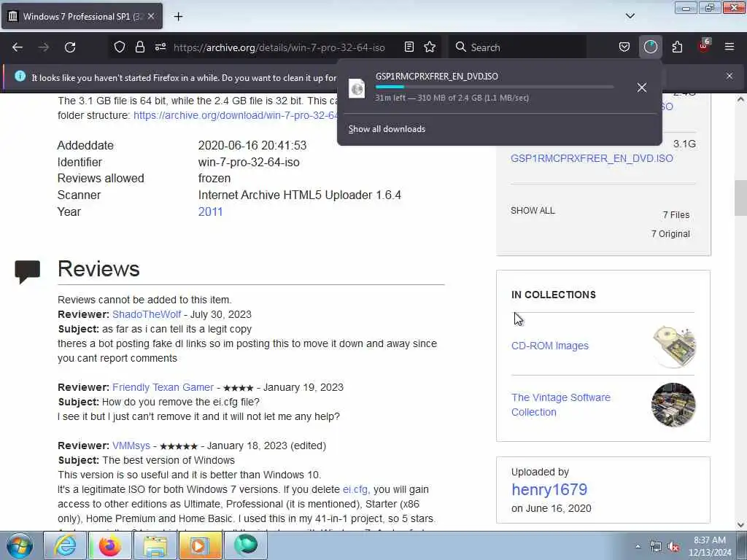
Task: Open reviewer Friendly Texan Gamer profile
Action: pyautogui.click(x=163, y=387)
